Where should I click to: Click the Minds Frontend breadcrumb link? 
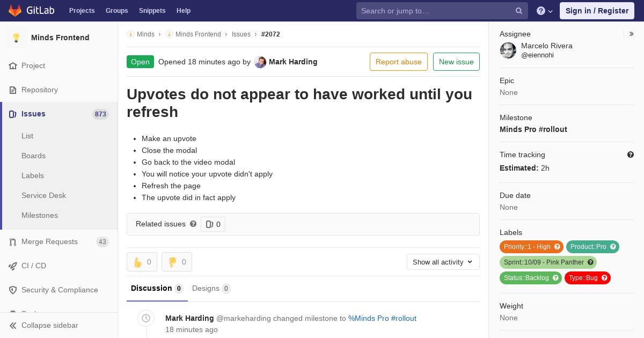tap(198, 34)
